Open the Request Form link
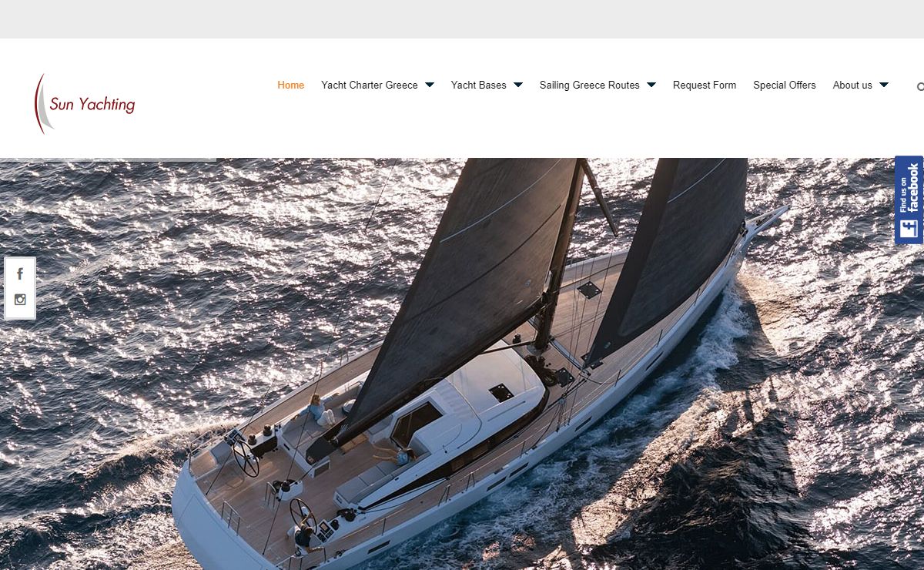The width and height of the screenshot is (924, 570). click(x=705, y=85)
